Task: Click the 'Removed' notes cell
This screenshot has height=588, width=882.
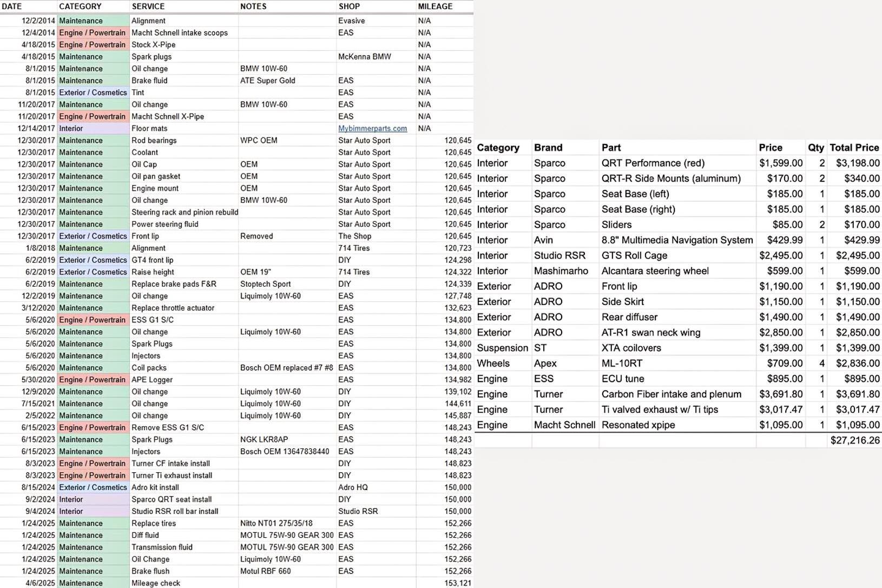Action: tap(287, 236)
